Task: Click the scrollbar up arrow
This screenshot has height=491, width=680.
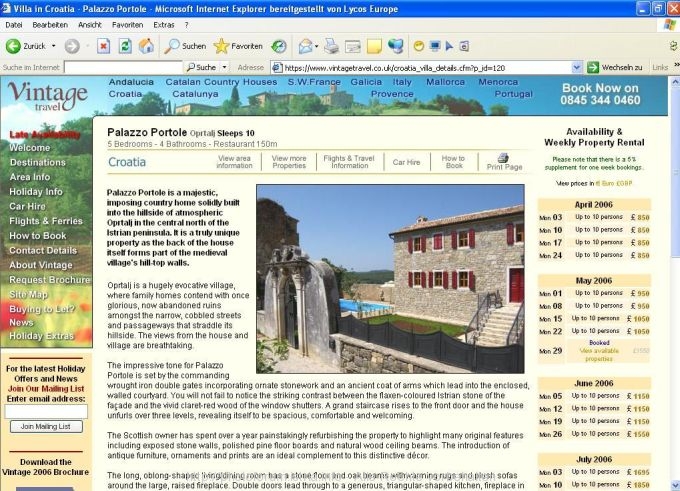Action: (675, 81)
